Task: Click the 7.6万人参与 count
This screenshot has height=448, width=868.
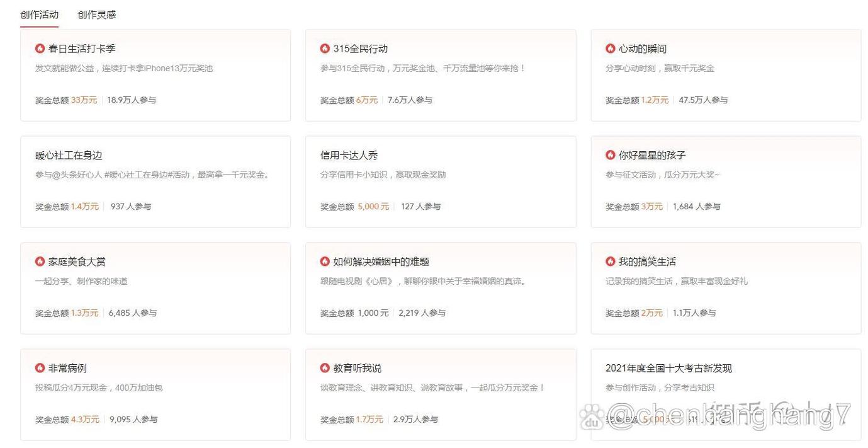Action: click(410, 100)
